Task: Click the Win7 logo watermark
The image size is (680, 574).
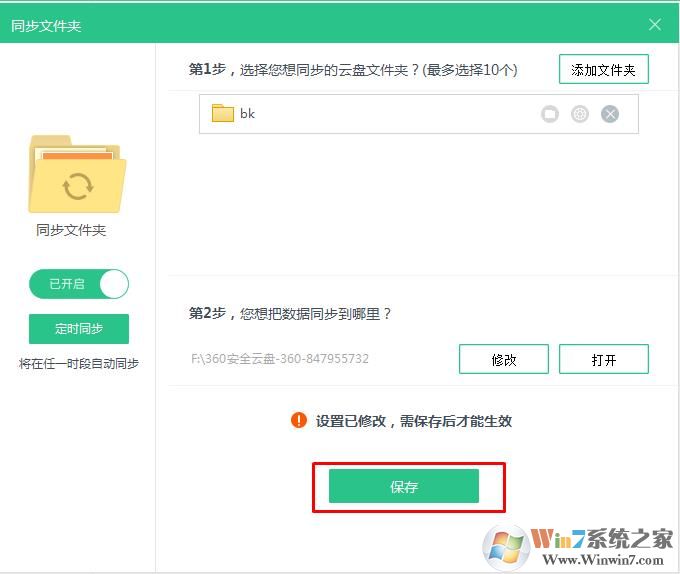Action: [x=507, y=546]
